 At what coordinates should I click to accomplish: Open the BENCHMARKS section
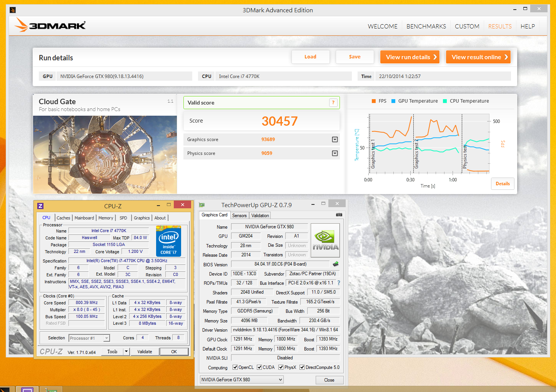tap(426, 27)
